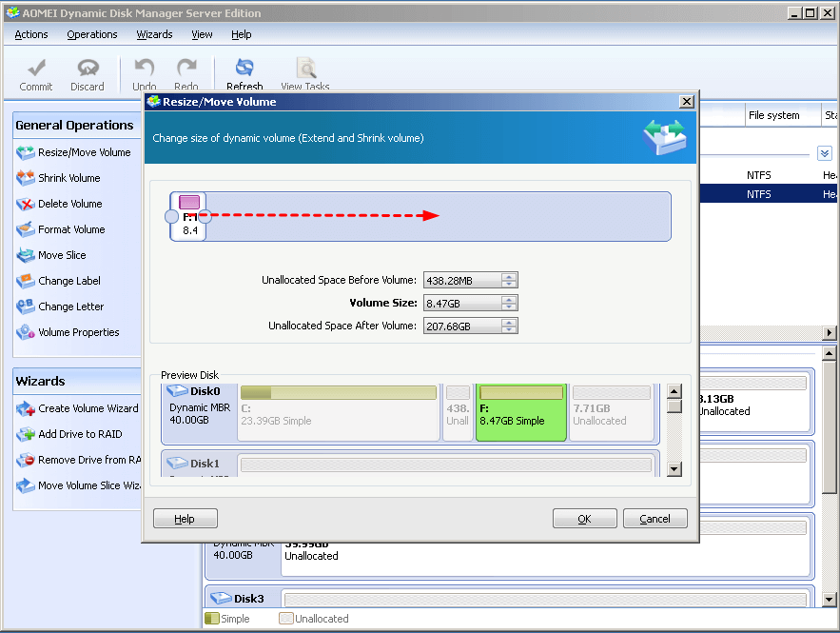Click the Disk1 drive icon in Preview Disk

coord(177,464)
